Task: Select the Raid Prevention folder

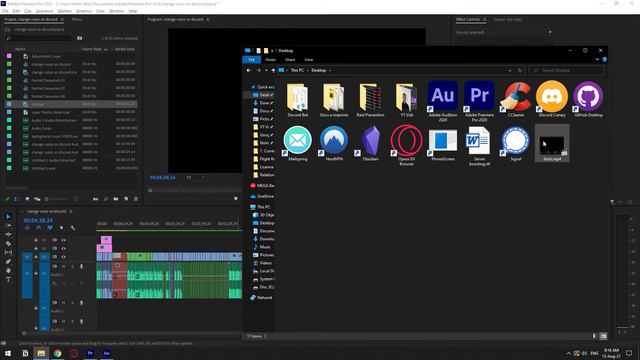Action: (x=370, y=99)
